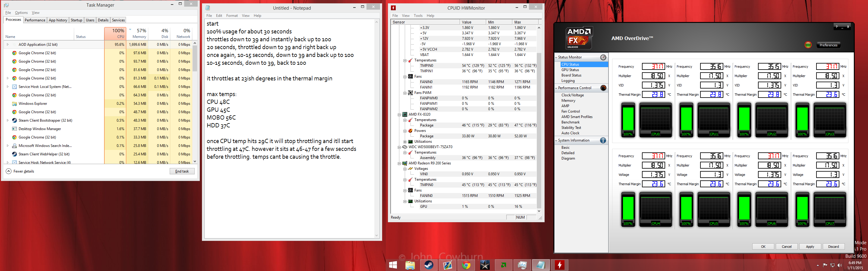Open Fan Control in OverDrive sidebar
This screenshot has width=868, height=271.
pos(571,111)
